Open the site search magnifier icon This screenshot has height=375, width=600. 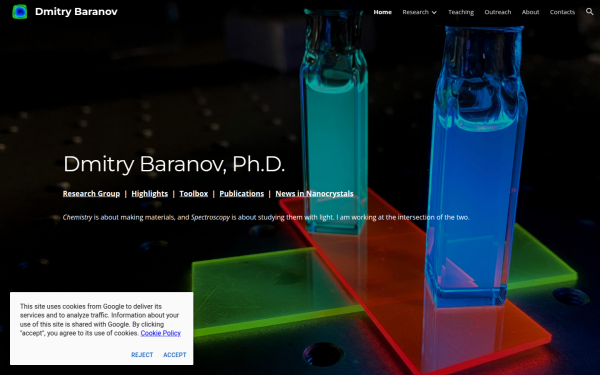(x=589, y=12)
